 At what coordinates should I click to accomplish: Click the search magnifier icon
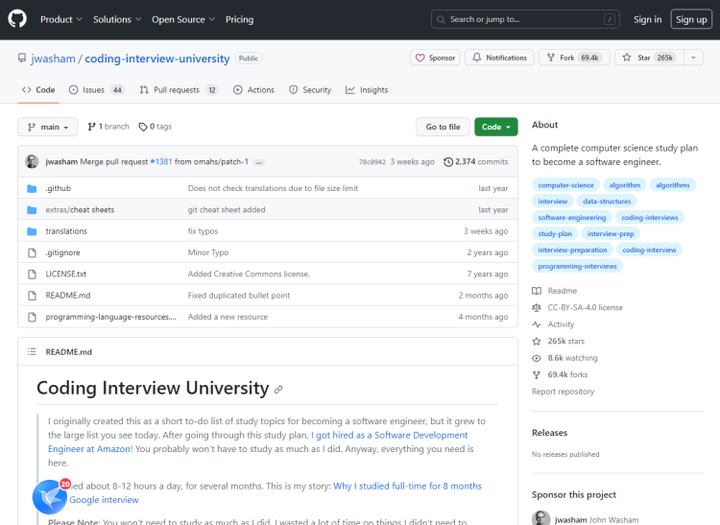coord(441,20)
